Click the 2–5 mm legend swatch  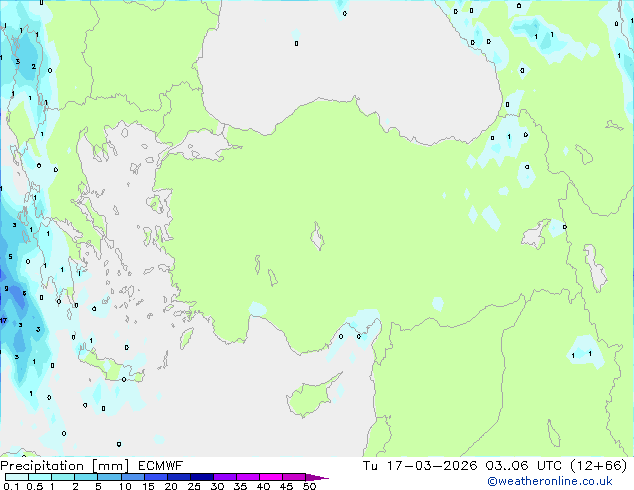point(86,477)
